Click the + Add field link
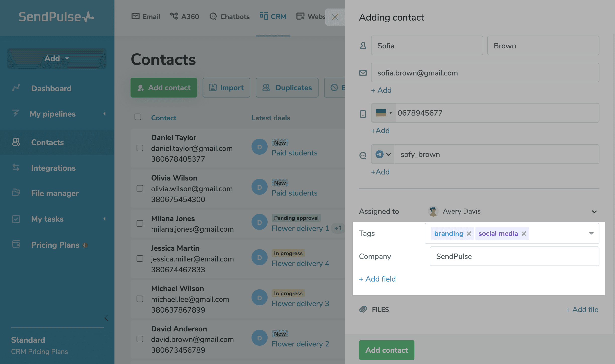615x364 pixels. coord(377,279)
